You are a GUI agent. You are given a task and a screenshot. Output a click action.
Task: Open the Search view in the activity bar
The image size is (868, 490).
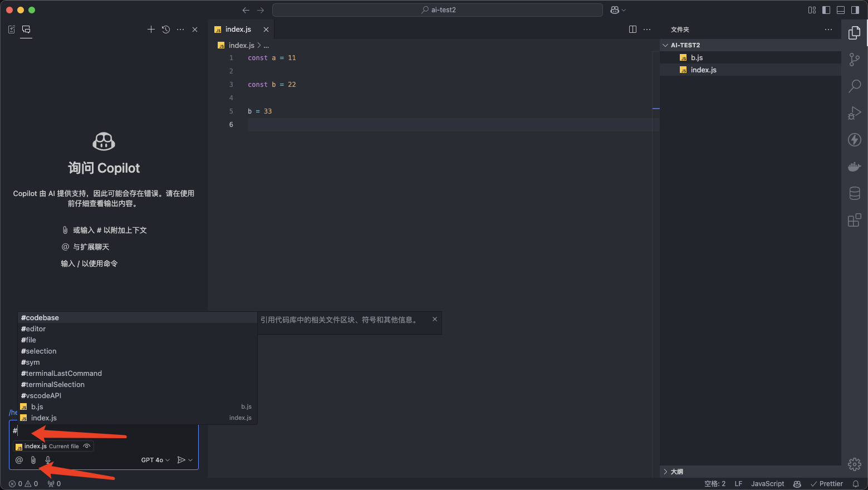(x=855, y=86)
